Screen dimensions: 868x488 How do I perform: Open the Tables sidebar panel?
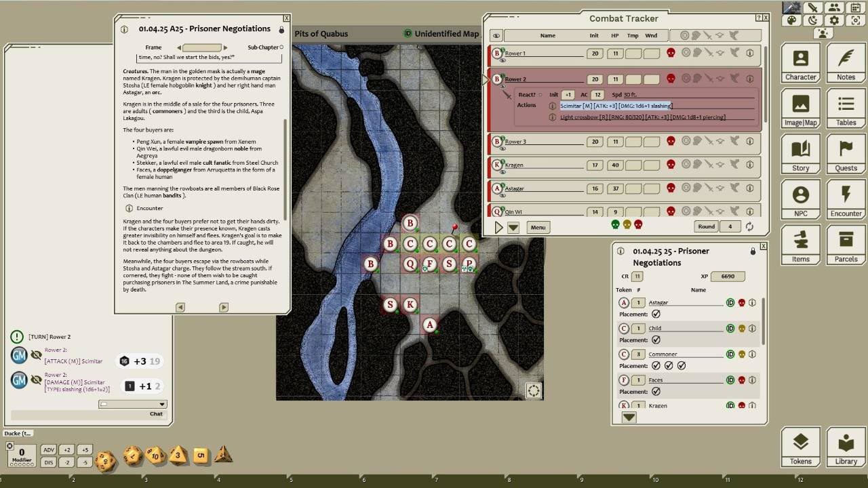(846, 109)
